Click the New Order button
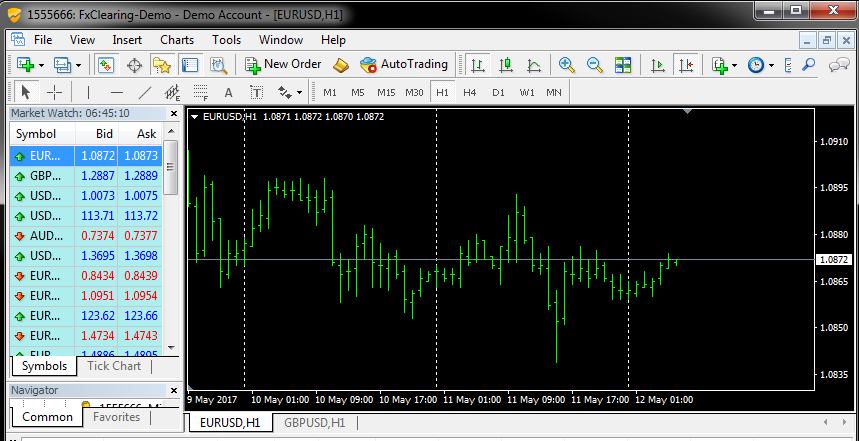Screen dimensions: 859x441 click(x=283, y=64)
